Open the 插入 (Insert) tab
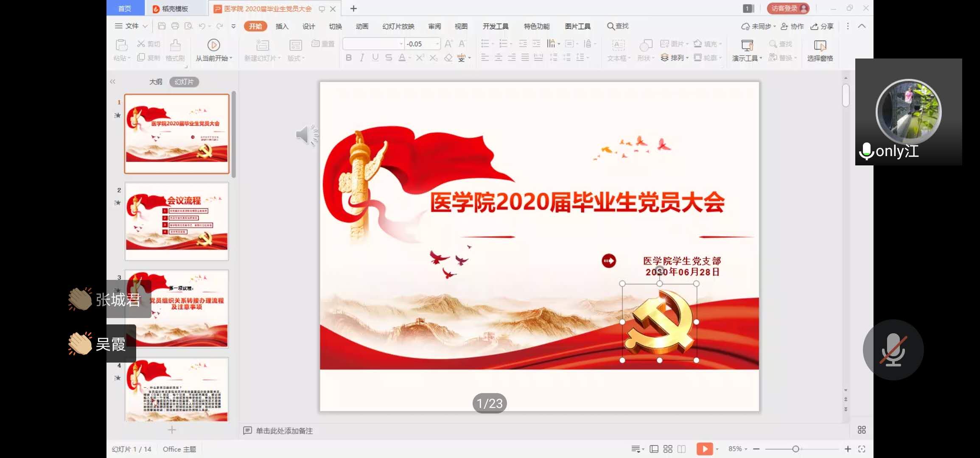This screenshot has width=980, height=458. pos(282,26)
